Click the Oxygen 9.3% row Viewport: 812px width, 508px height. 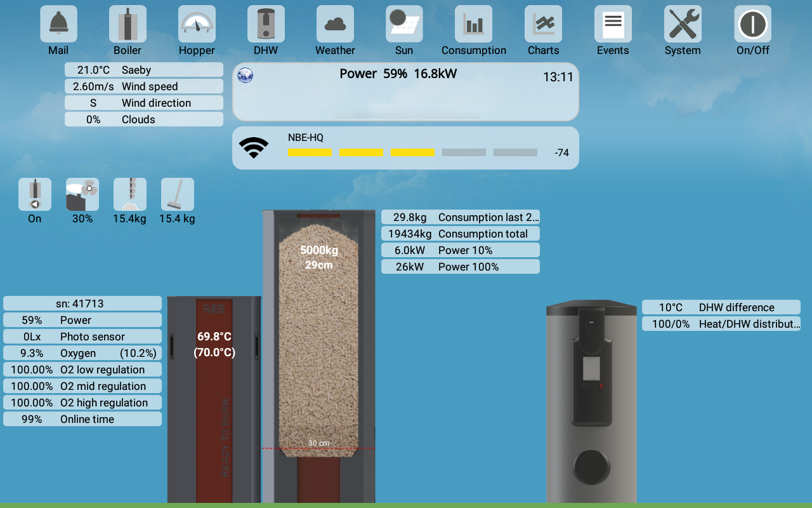pyautogui.click(x=82, y=353)
